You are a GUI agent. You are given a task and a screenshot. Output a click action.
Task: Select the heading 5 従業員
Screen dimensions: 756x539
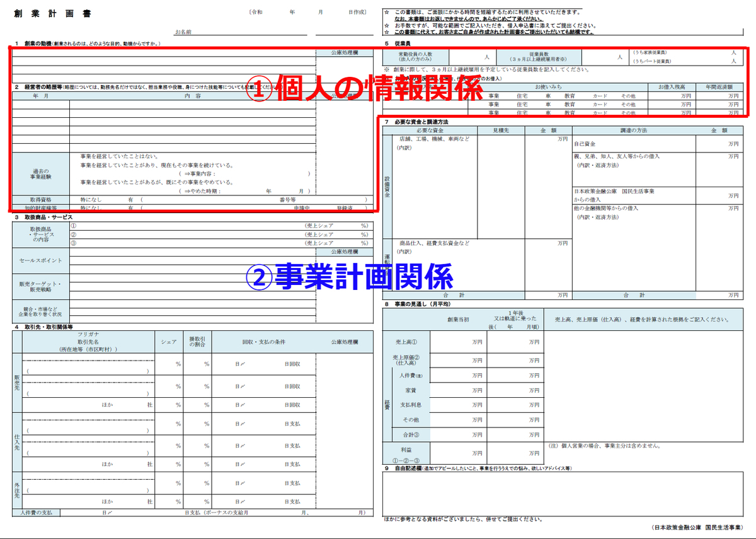[398, 44]
